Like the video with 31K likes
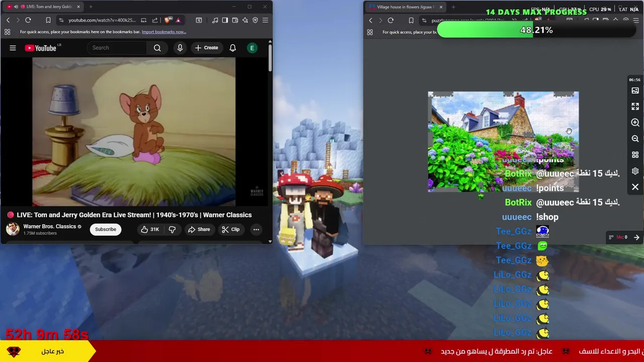Image resolution: width=644 pixels, height=362 pixels. [150, 229]
